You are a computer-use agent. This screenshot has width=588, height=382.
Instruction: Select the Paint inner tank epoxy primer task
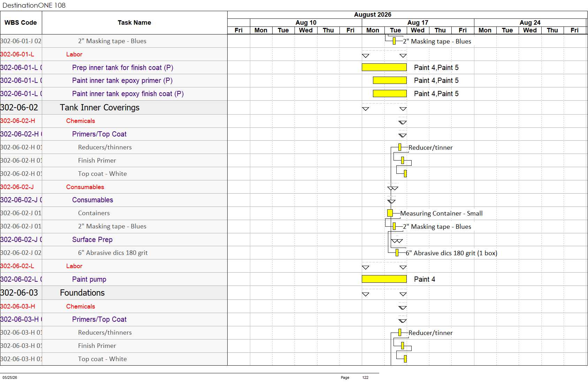pyautogui.click(x=122, y=80)
